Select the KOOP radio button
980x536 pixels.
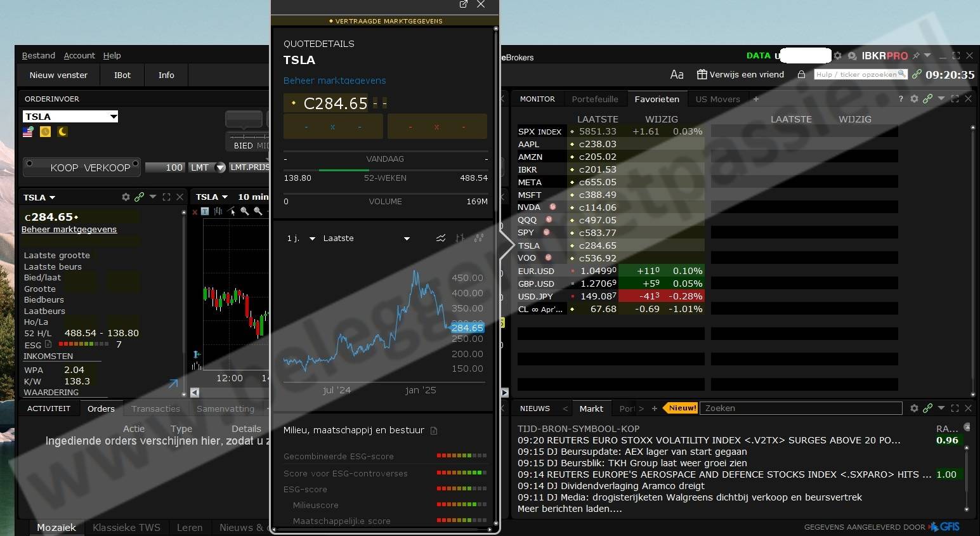click(29, 164)
